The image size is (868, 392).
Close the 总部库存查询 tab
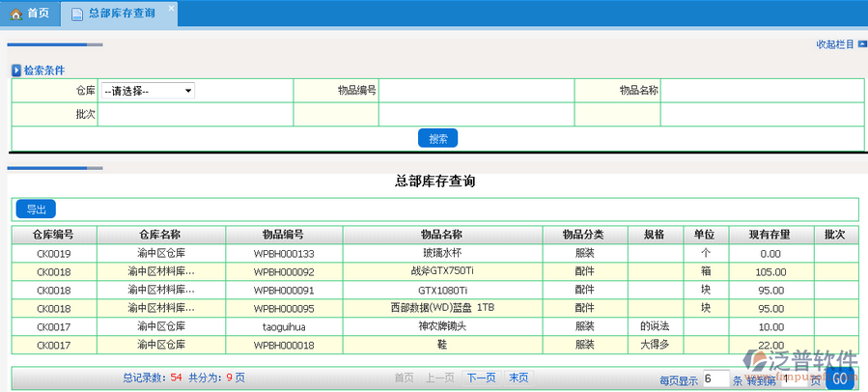[x=171, y=8]
